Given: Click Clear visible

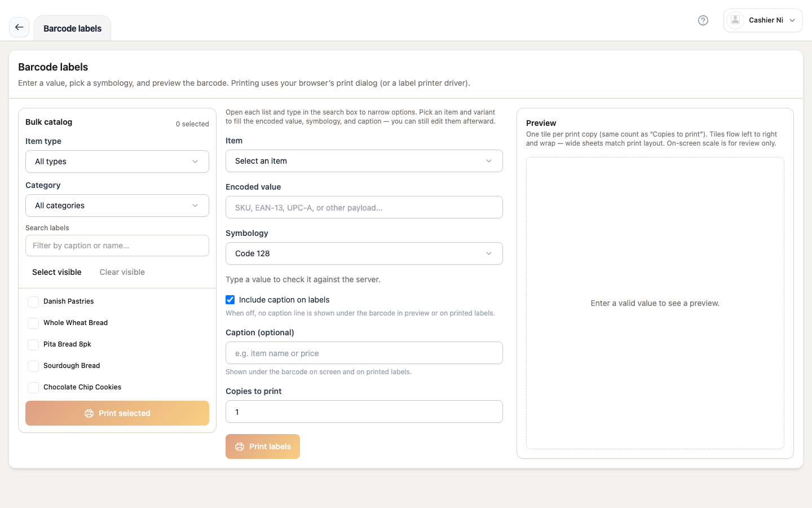Looking at the screenshot, I should pyautogui.click(x=122, y=272).
